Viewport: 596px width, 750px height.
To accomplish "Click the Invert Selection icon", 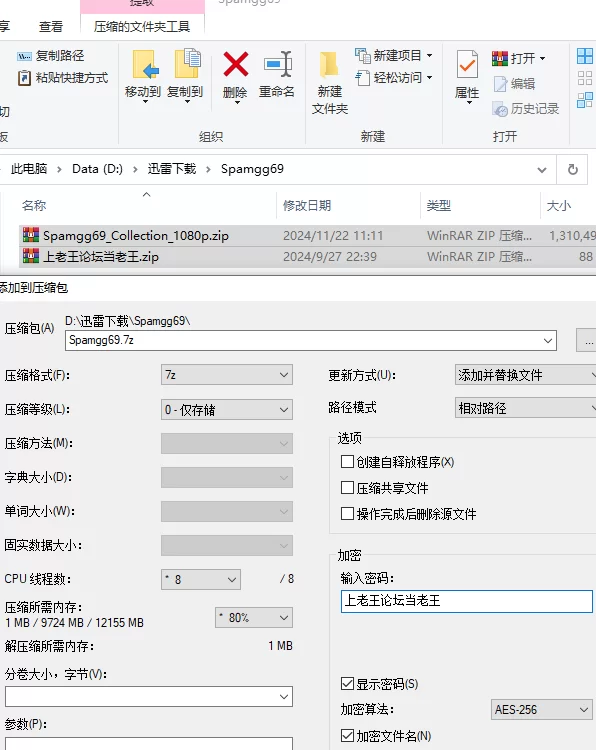I will (x=585, y=100).
